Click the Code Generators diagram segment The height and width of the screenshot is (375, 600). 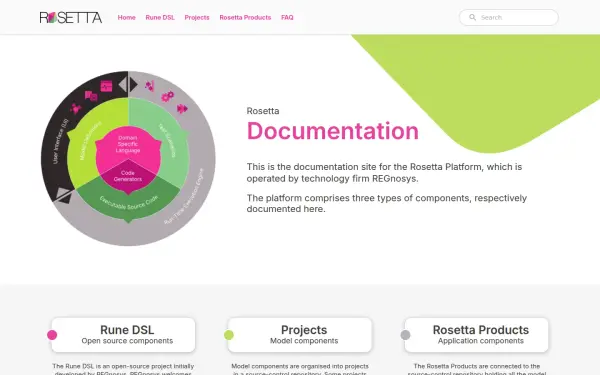128,176
